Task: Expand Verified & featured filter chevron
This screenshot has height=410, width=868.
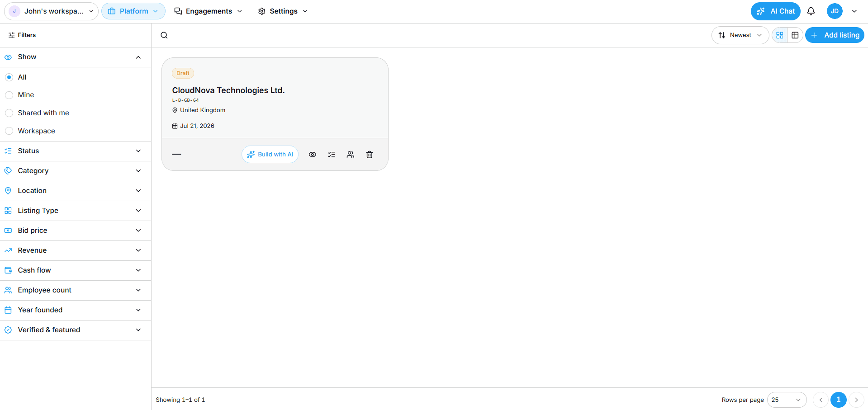Action: (x=138, y=330)
